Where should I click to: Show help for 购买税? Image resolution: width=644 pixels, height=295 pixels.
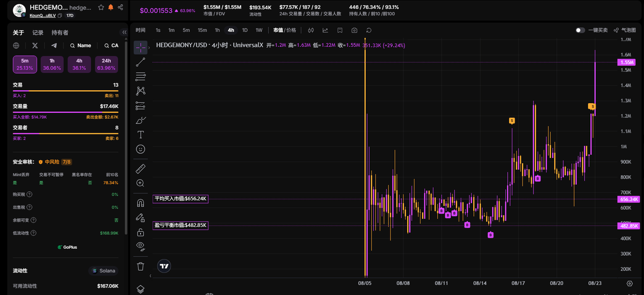pos(30,195)
